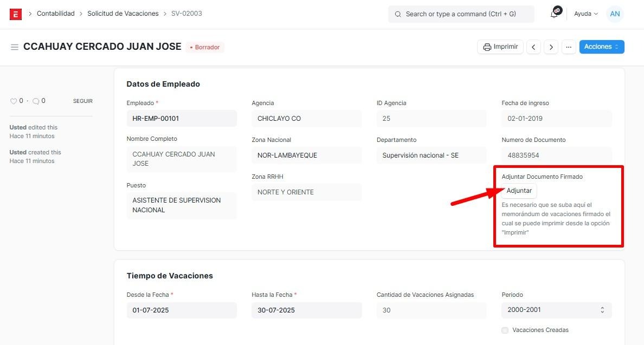Navigate to Solicitud de Vacaciones breadcrumb
Screen dimensions: 644x345
123,14
